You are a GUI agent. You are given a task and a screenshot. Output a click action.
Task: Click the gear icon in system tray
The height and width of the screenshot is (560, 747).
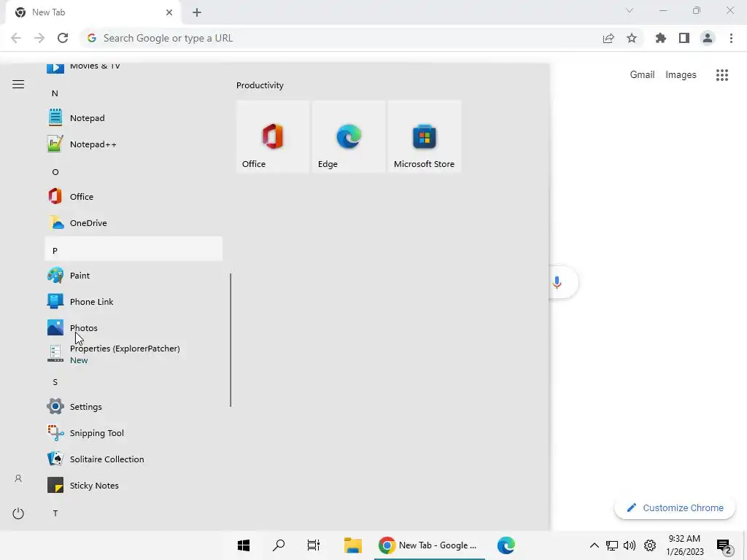pyautogui.click(x=650, y=545)
